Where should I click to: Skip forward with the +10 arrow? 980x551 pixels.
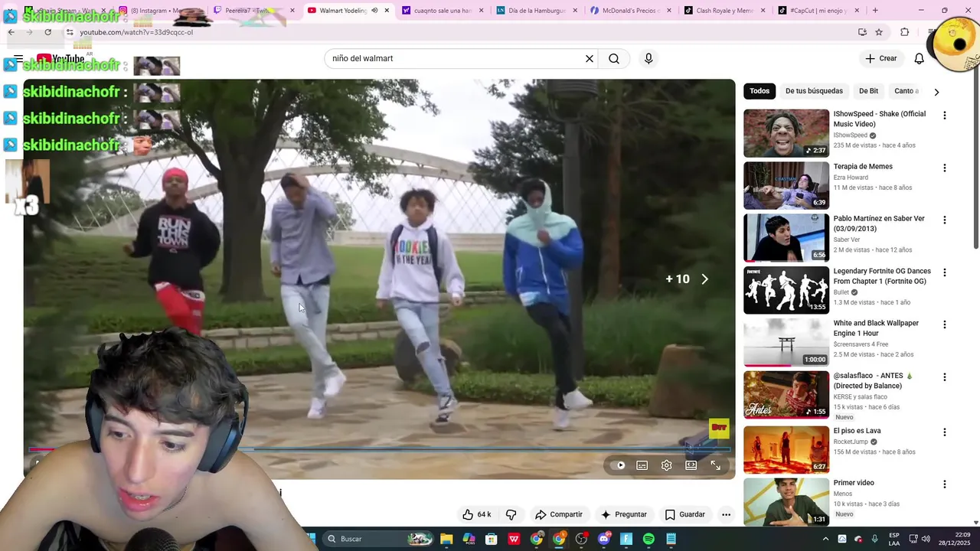coord(704,279)
